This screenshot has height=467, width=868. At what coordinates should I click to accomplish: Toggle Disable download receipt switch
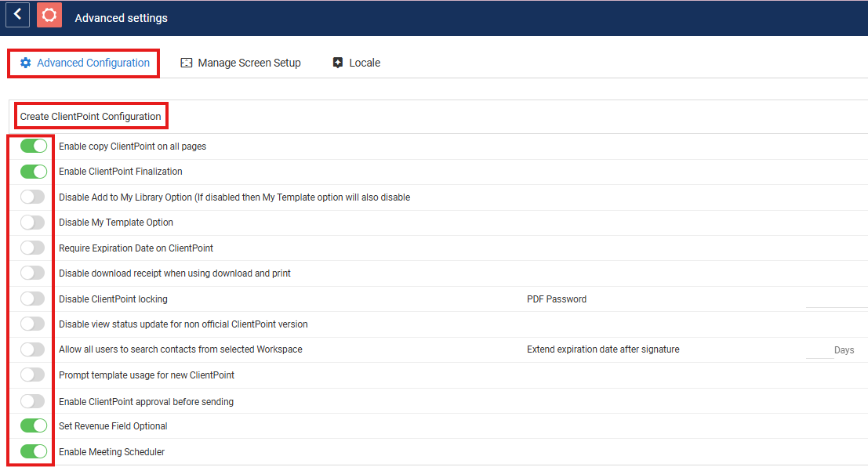(33, 273)
